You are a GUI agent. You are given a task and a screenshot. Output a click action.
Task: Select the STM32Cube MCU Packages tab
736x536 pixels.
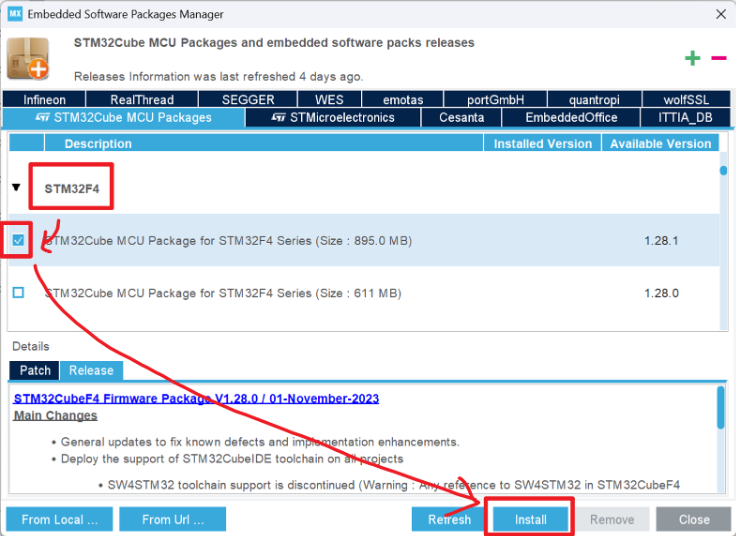[x=123, y=117]
